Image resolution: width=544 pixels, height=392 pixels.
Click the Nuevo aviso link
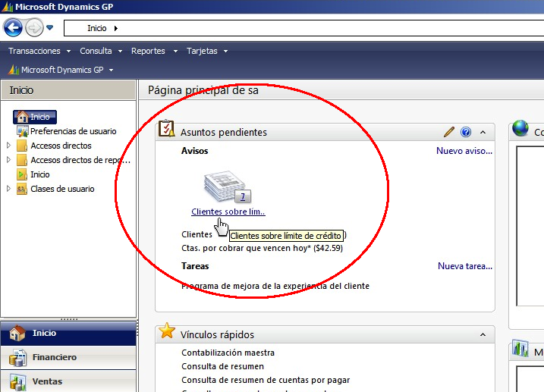click(464, 151)
